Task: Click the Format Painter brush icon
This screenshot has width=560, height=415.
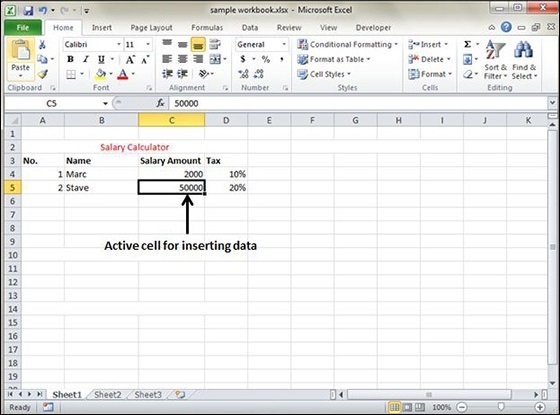Action: click(x=42, y=74)
